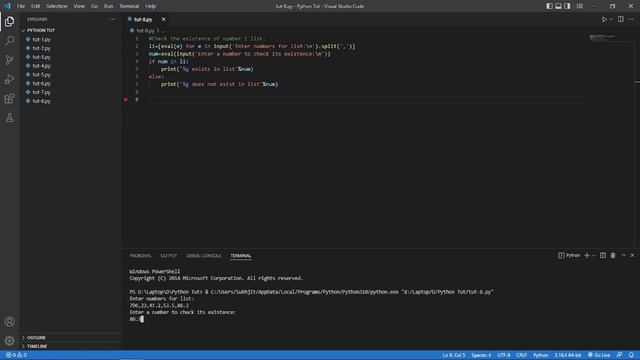
Task: Click the tut-8.py breadcrumb item
Action: tap(145, 31)
